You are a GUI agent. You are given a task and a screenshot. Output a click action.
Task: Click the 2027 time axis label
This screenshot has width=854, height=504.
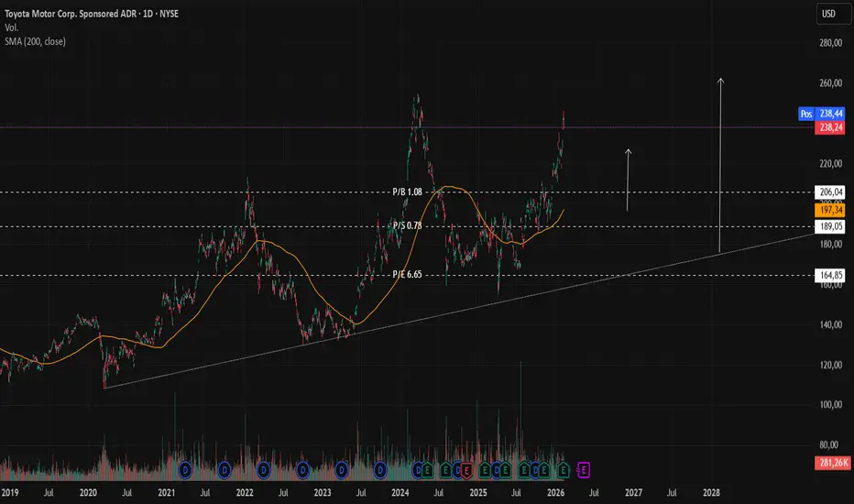[633, 493]
